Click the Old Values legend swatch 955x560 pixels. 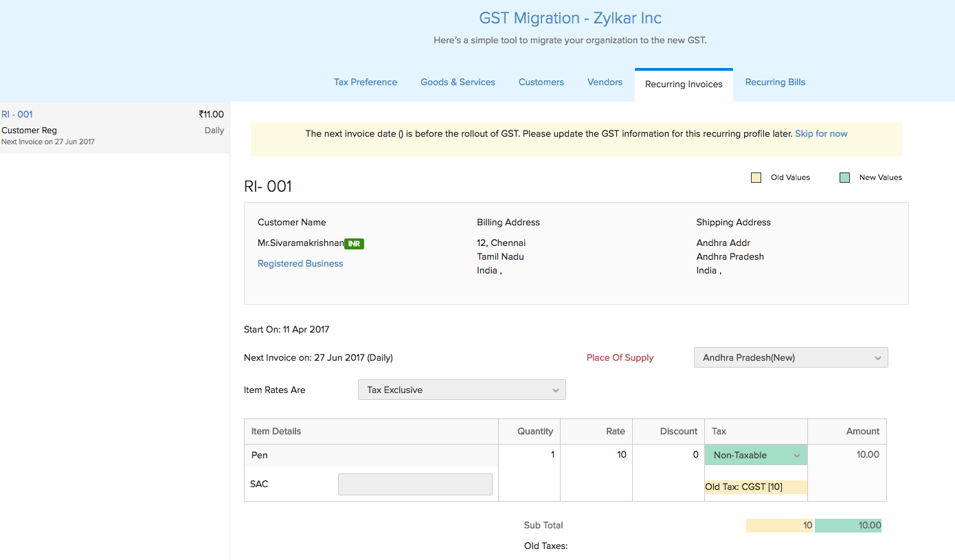[x=756, y=177]
